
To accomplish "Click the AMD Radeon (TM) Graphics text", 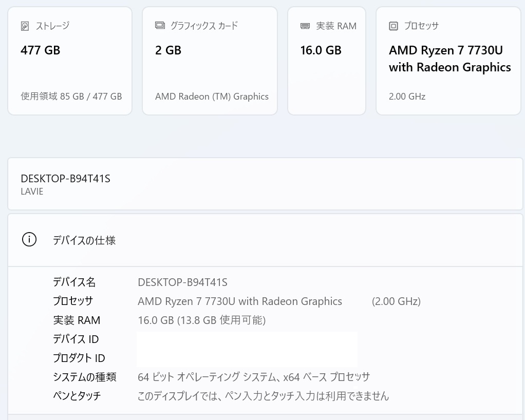I will pyautogui.click(x=212, y=97).
